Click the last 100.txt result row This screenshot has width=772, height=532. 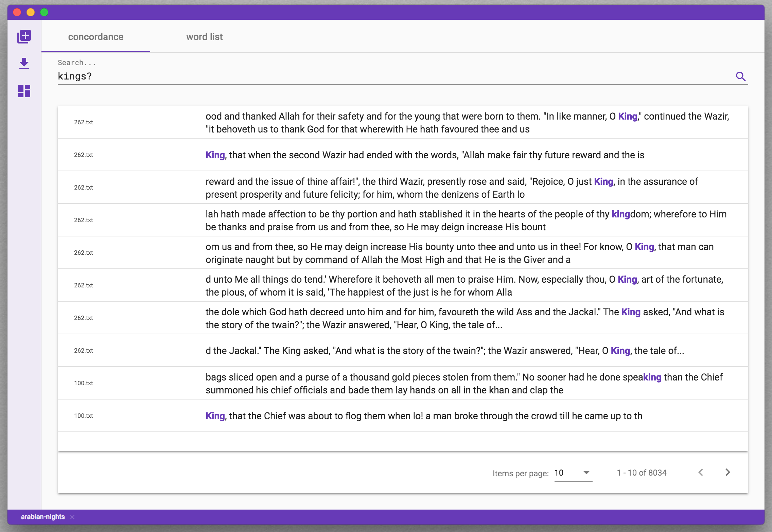point(403,416)
